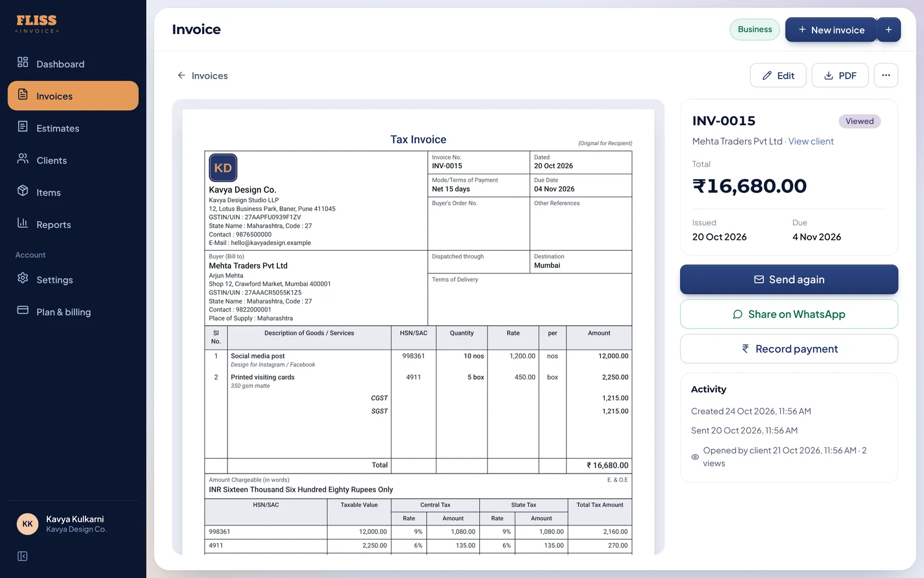Record payment for INV-0015

click(789, 349)
